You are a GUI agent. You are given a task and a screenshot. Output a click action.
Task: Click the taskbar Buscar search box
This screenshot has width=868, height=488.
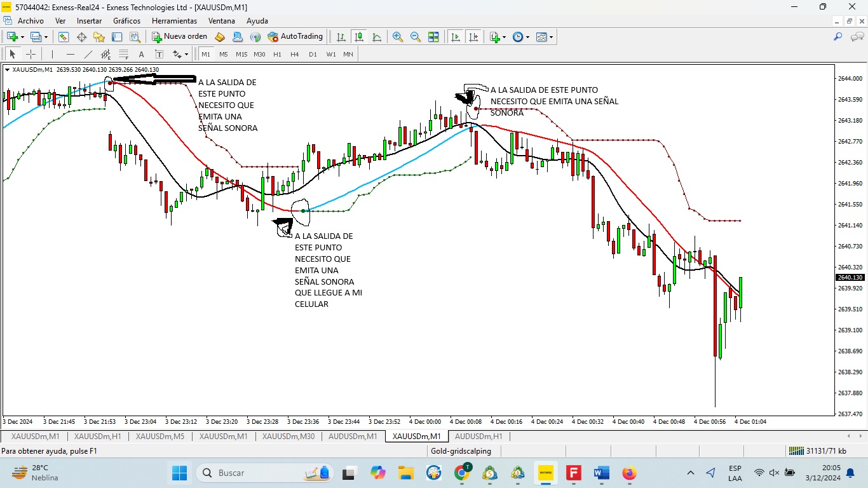coord(266,473)
